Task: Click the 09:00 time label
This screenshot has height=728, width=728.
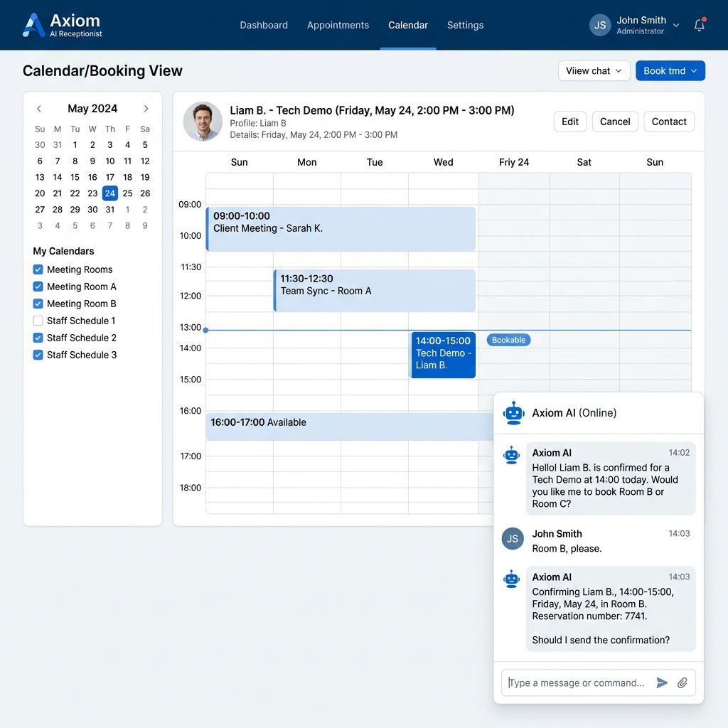Action: coord(190,204)
